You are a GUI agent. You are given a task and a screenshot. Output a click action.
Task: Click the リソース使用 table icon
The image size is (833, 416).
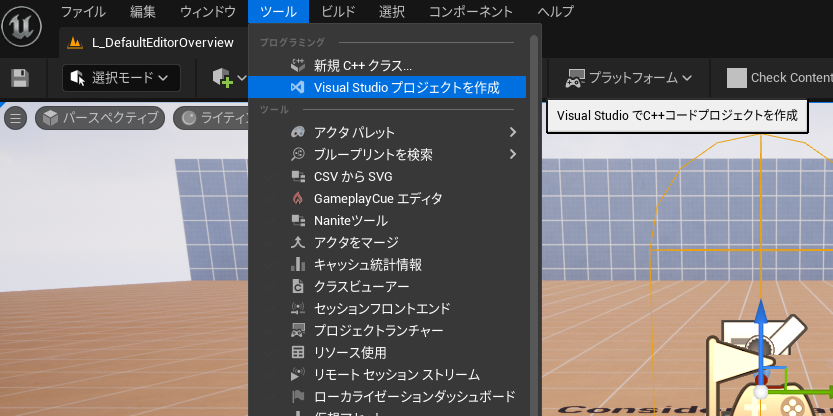[298, 352]
